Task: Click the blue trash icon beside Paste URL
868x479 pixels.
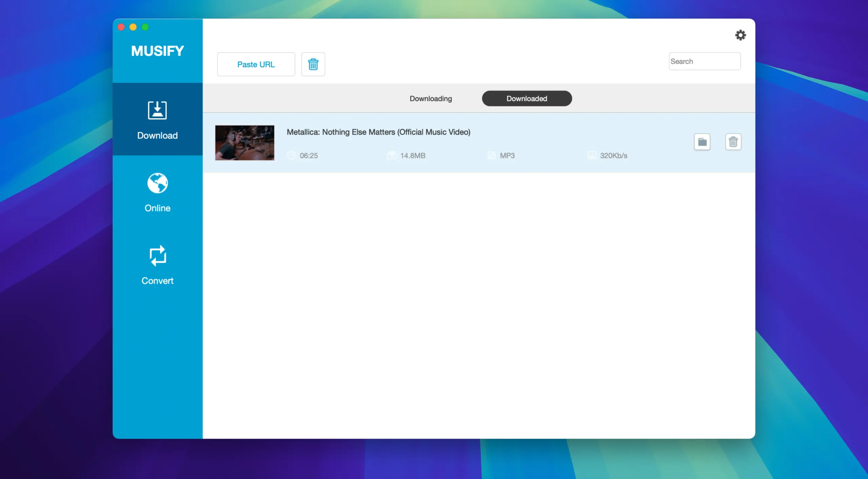Action: (313, 64)
